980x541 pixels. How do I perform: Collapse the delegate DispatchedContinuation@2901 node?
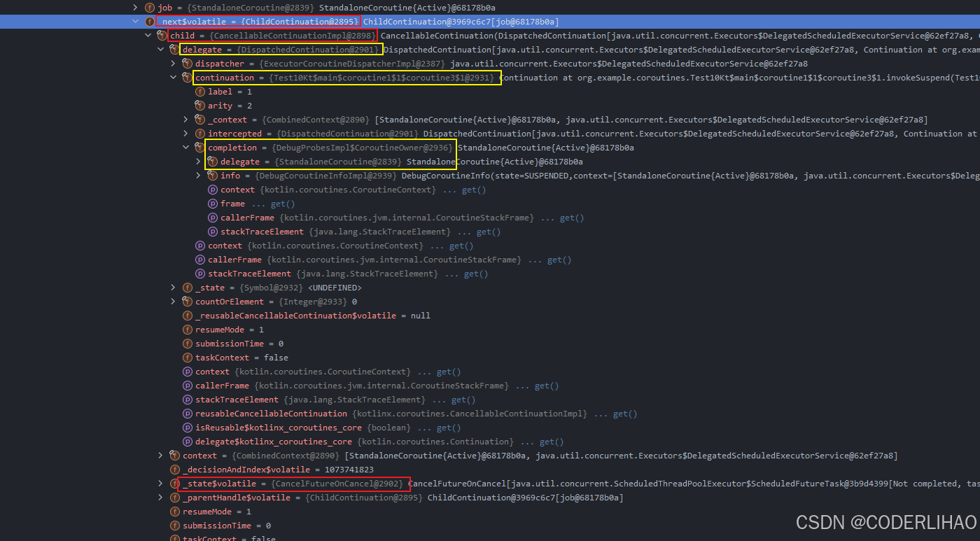click(161, 50)
